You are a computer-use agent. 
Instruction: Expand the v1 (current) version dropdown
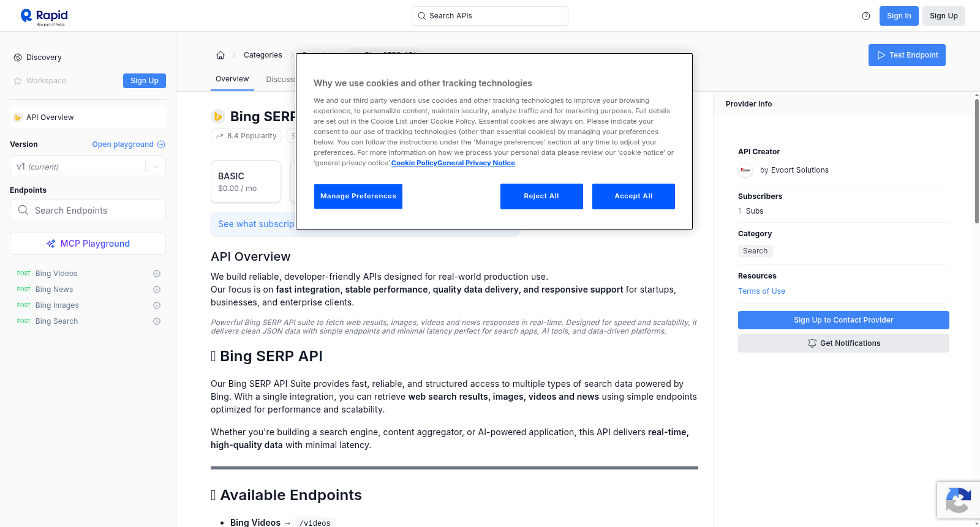click(x=88, y=166)
